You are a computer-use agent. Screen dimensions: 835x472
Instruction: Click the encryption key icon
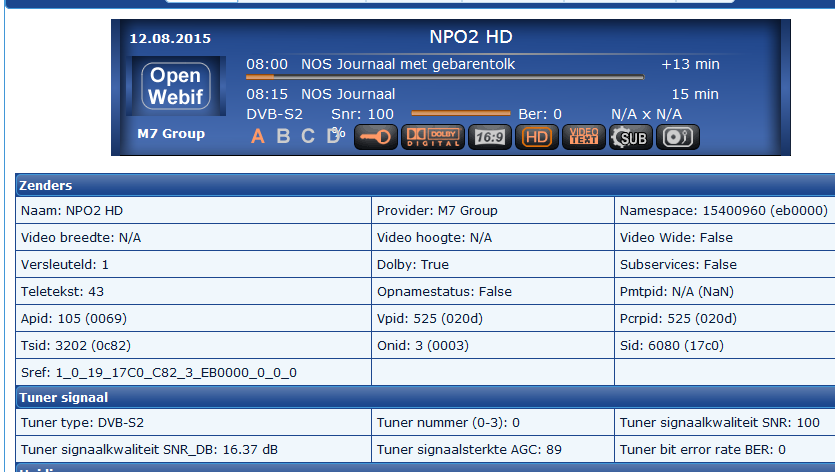375,137
